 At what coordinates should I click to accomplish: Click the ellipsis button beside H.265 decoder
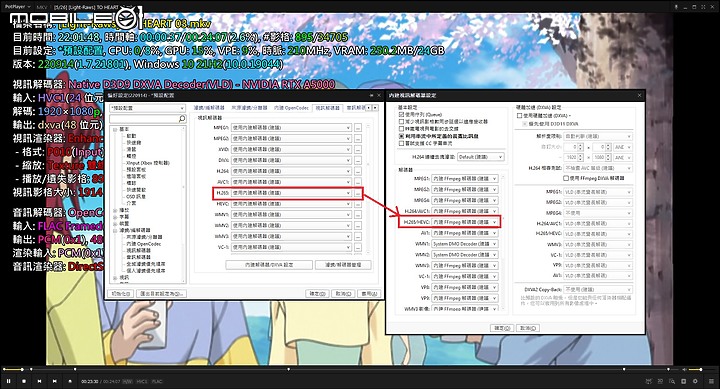[x=358, y=193]
